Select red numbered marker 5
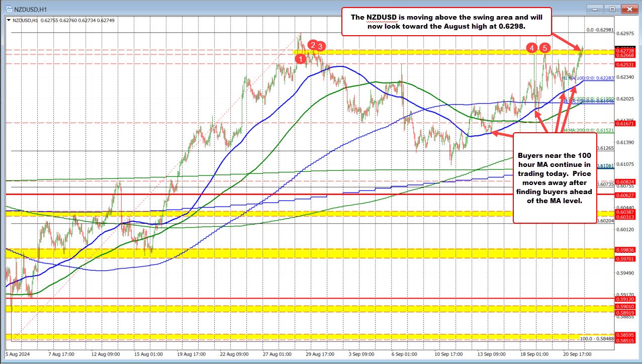The image size is (642, 364). coord(544,48)
